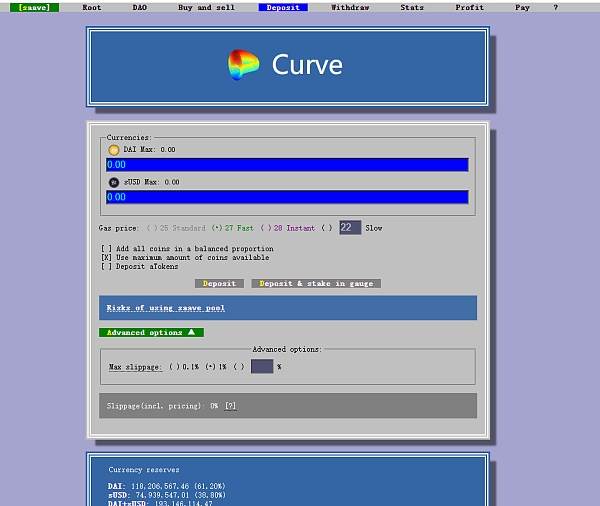Open Risks of using saave pool link

[166, 308]
